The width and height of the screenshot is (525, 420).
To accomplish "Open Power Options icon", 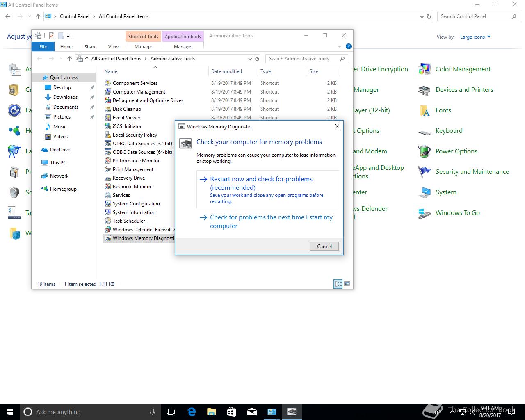I will 425,151.
